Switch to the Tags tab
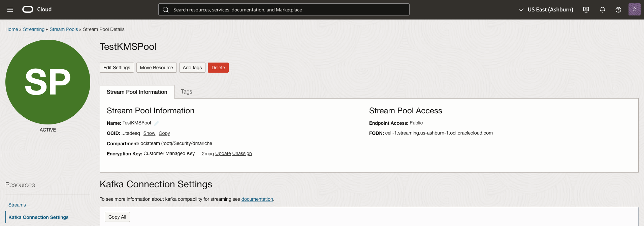The image size is (644, 226). tap(187, 91)
